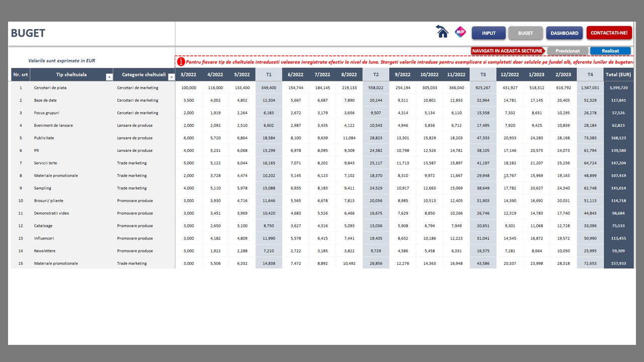Select the Total (EUR) column header

(x=618, y=75)
